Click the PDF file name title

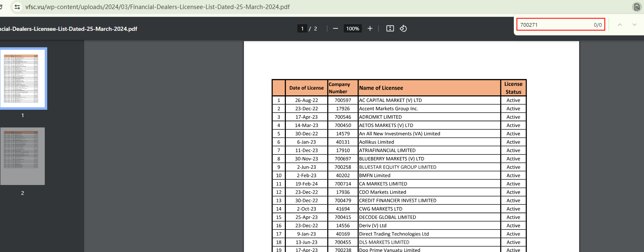[69, 29]
